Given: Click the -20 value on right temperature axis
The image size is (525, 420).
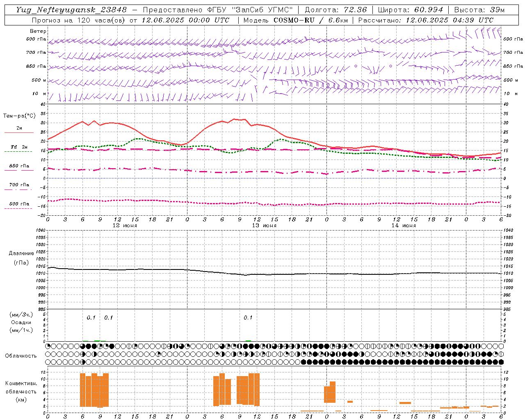Looking at the screenshot, I should [507, 216].
